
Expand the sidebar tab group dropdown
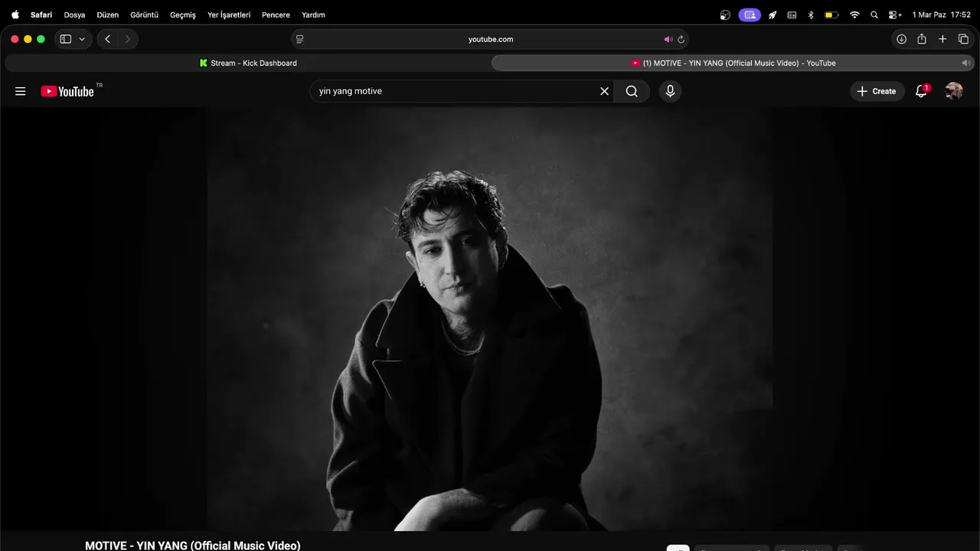82,39
